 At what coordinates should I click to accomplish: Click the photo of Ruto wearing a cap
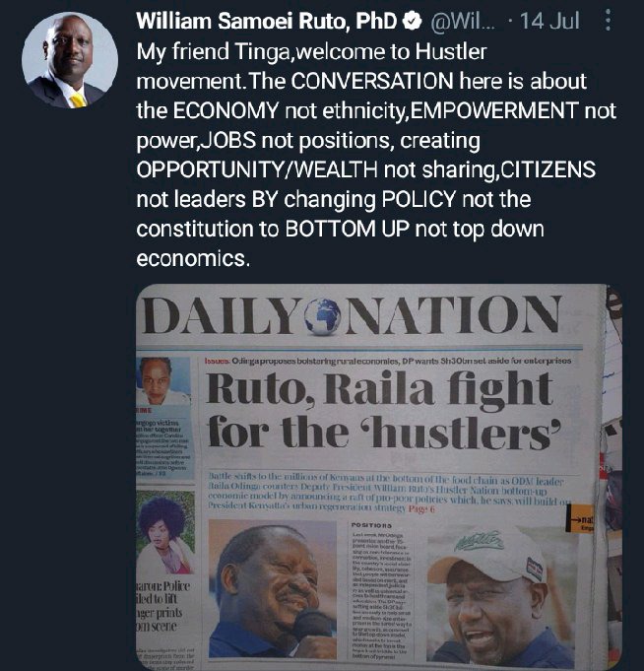click(x=502, y=597)
